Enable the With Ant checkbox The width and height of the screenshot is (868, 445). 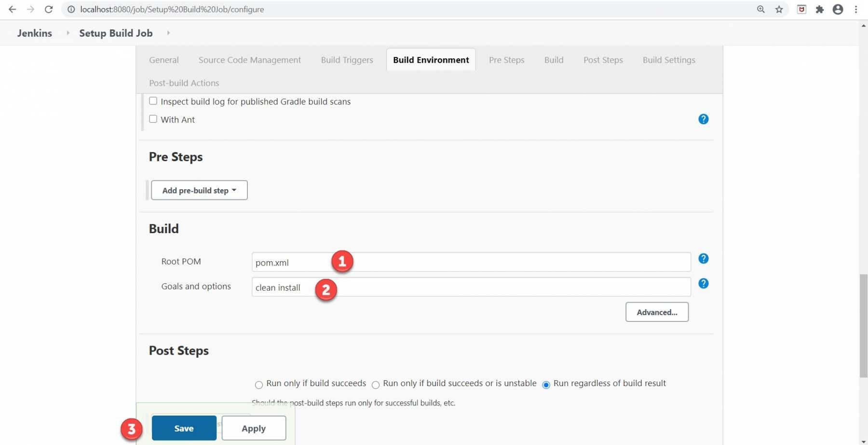click(153, 119)
